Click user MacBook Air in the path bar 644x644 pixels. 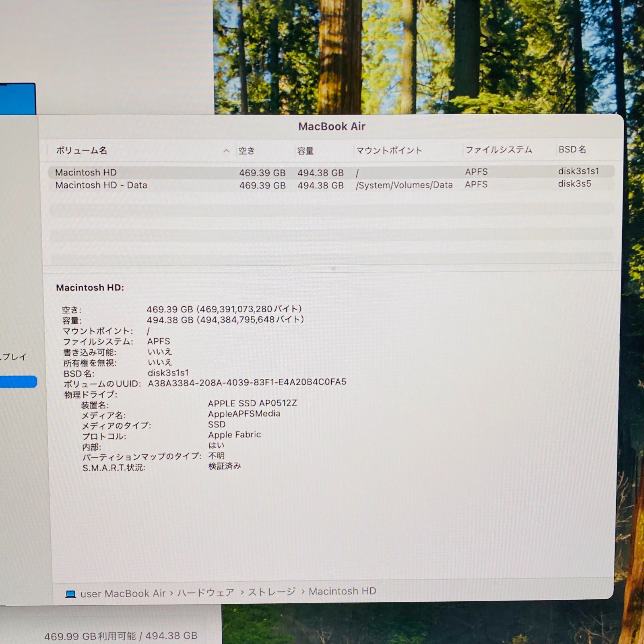123,594
